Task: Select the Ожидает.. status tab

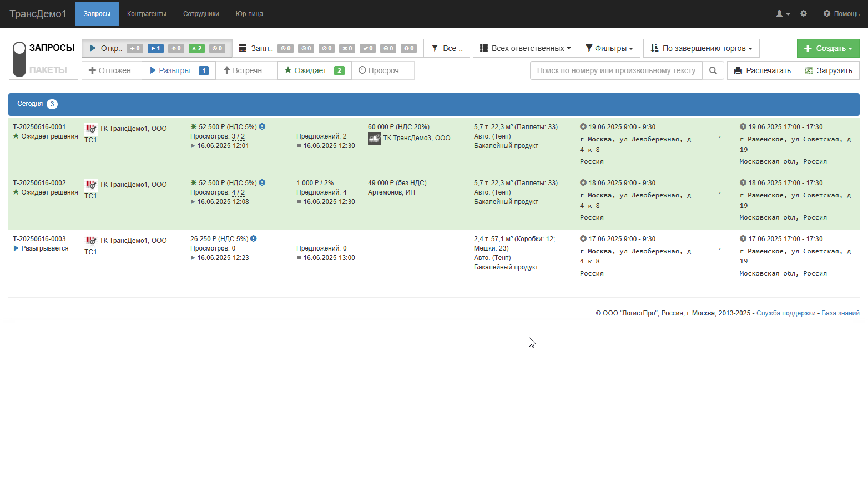Action: (x=314, y=70)
